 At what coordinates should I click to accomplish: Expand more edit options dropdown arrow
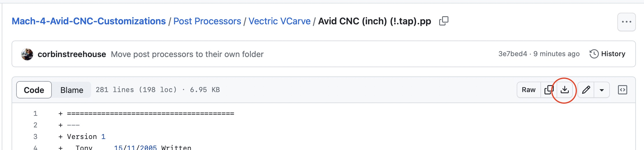[602, 90]
